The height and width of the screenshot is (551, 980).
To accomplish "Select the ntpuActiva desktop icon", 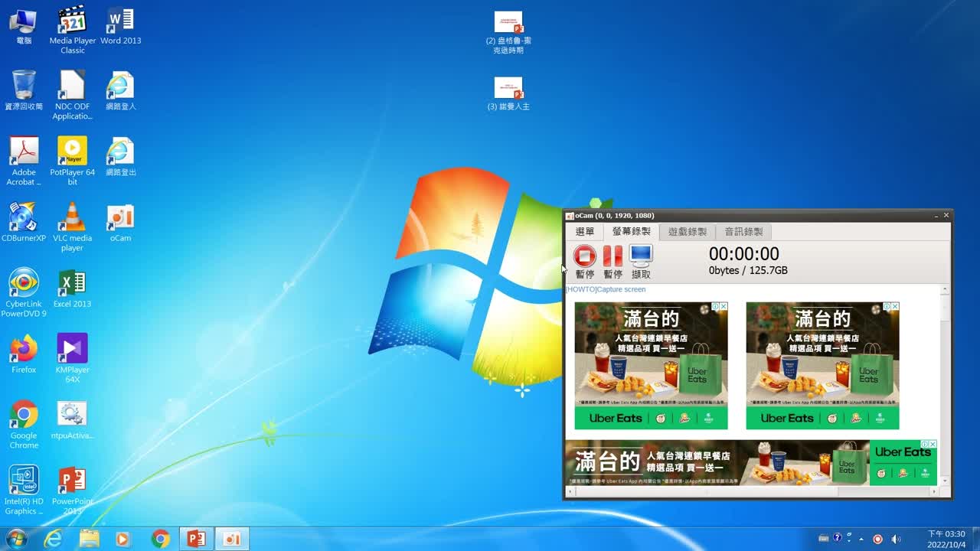I will tap(73, 420).
